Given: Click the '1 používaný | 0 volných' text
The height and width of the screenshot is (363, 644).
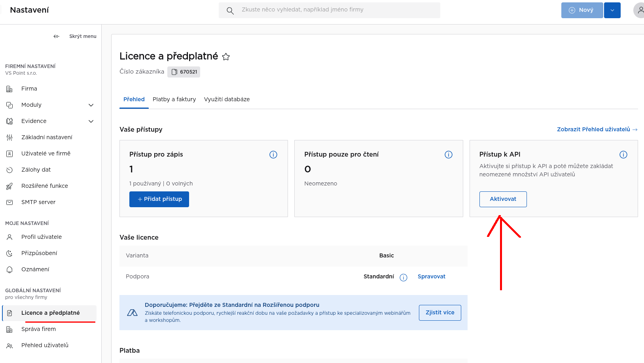Looking at the screenshot, I should click(x=161, y=183).
